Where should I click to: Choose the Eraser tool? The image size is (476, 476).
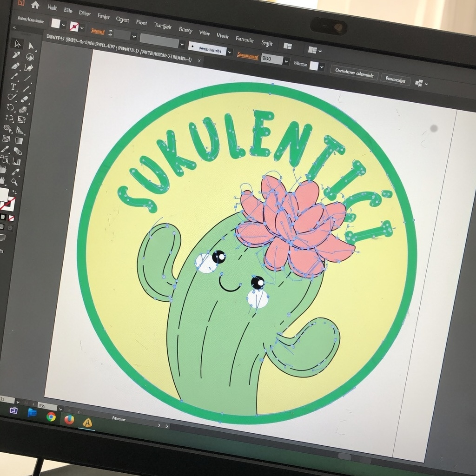pos(25,99)
